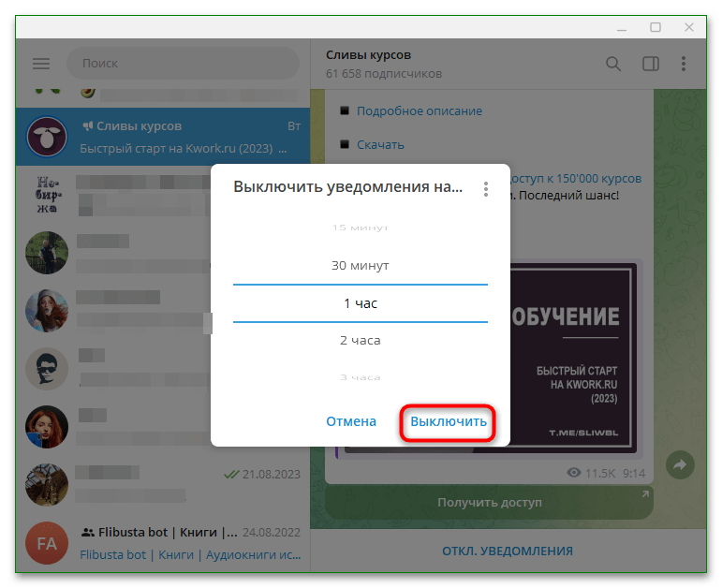722x588 pixels.
Task: Pick 1 час in the duration picker
Action: point(361,303)
